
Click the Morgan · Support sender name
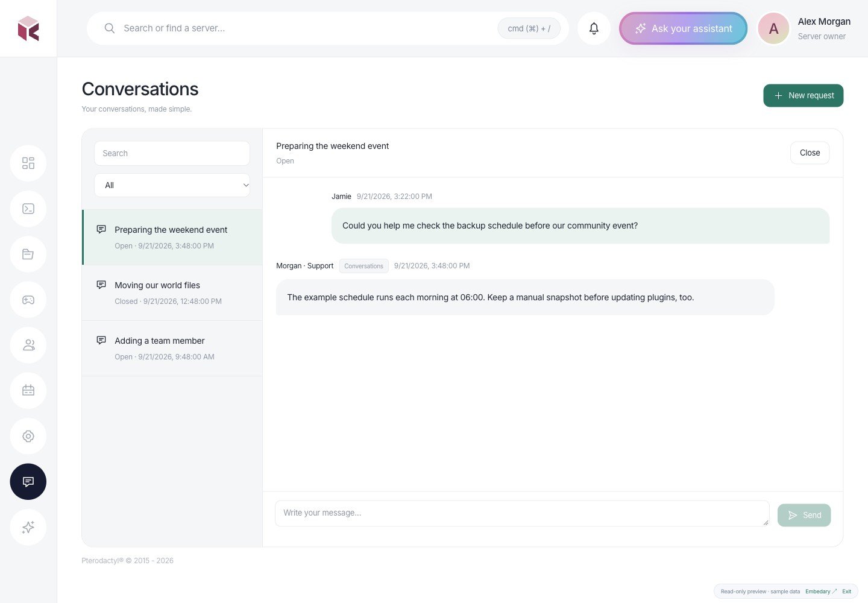[x=304, y=266]
